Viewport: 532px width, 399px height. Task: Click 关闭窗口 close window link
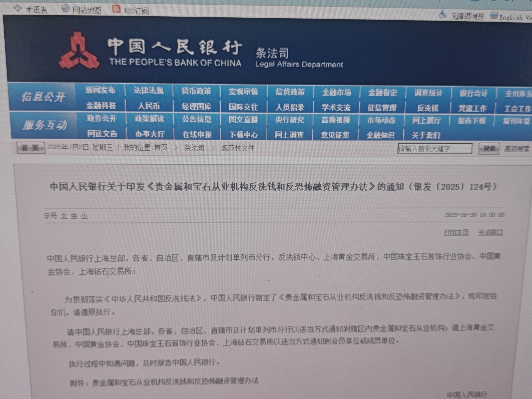pyautogui.click(x=490, y=232)
